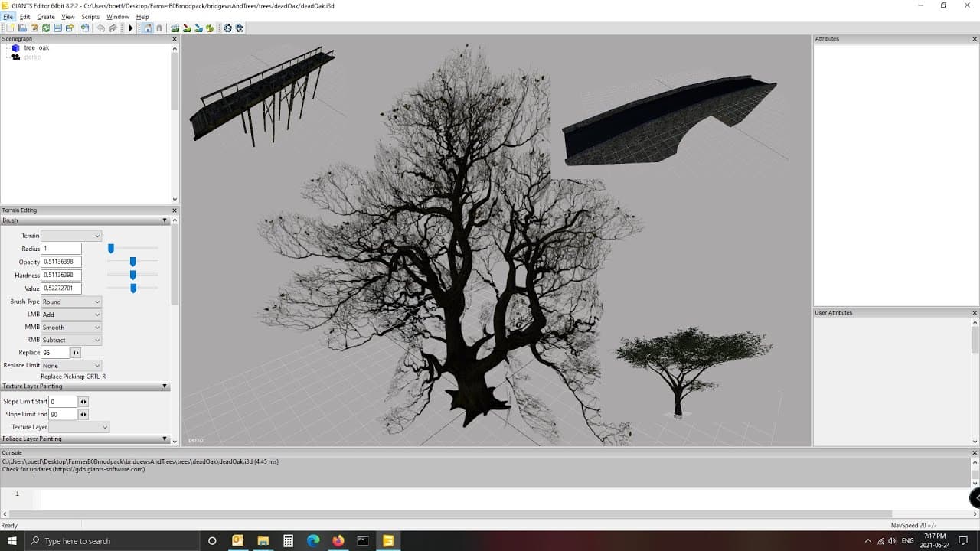Collapse the Brush section
This screenshot has height=551, width=980.
(165, 220)
